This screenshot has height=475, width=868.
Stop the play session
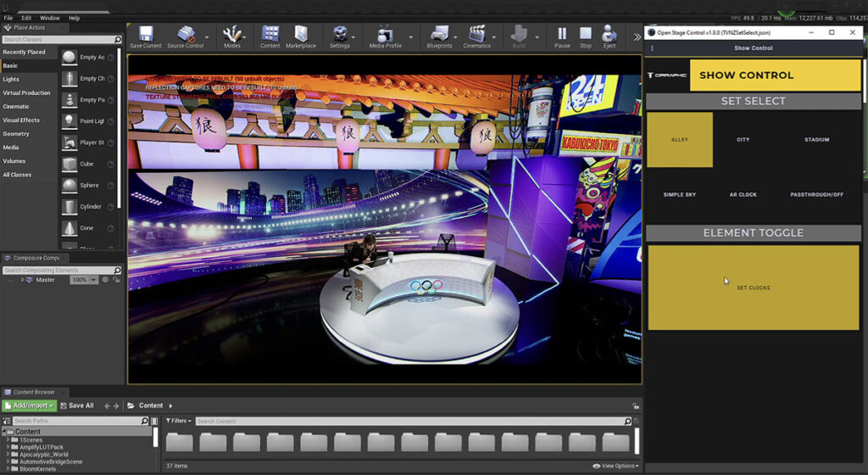[x=586, y=36]
